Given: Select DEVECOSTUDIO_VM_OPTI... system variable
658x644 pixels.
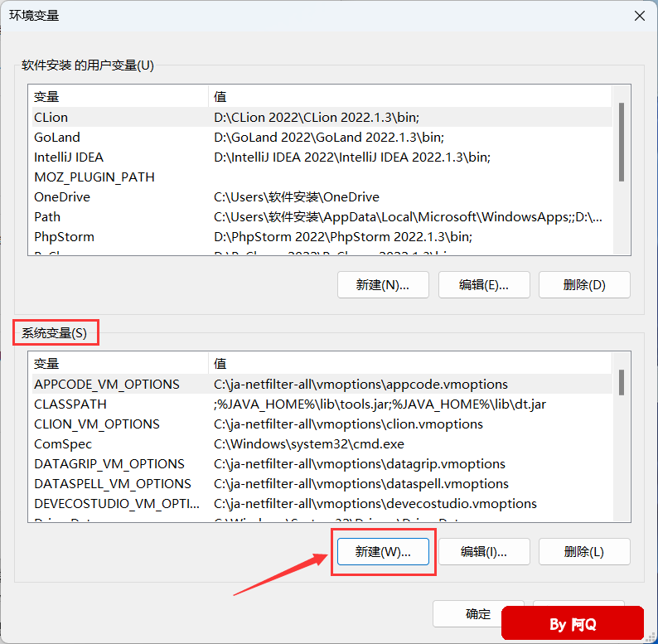Looking at the screenshot, I should 322,504.
